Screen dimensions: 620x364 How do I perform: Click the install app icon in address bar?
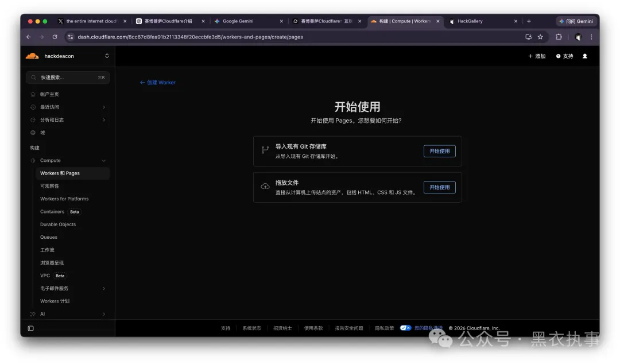pos(528,37)
